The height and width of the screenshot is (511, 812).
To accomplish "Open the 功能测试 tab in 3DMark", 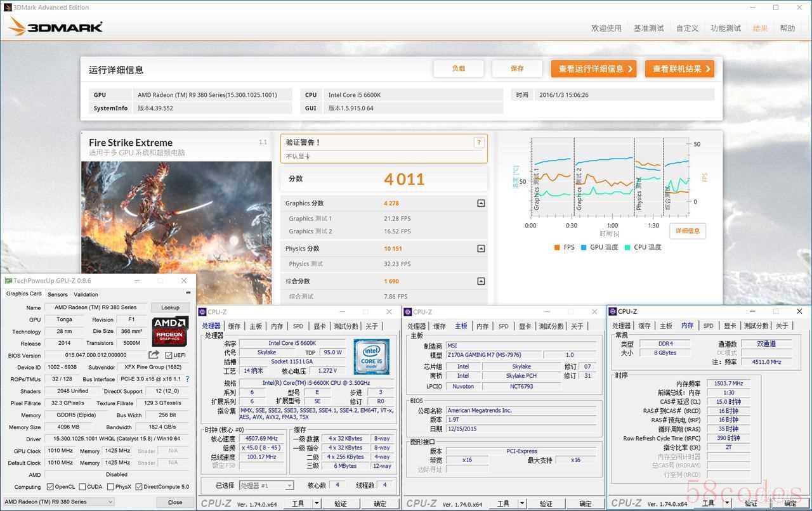I will (x=726, y=28).
